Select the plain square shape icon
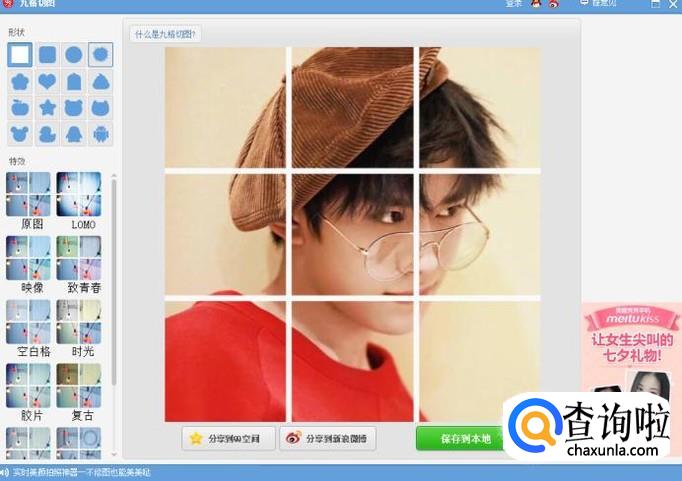 click(20, 55)
